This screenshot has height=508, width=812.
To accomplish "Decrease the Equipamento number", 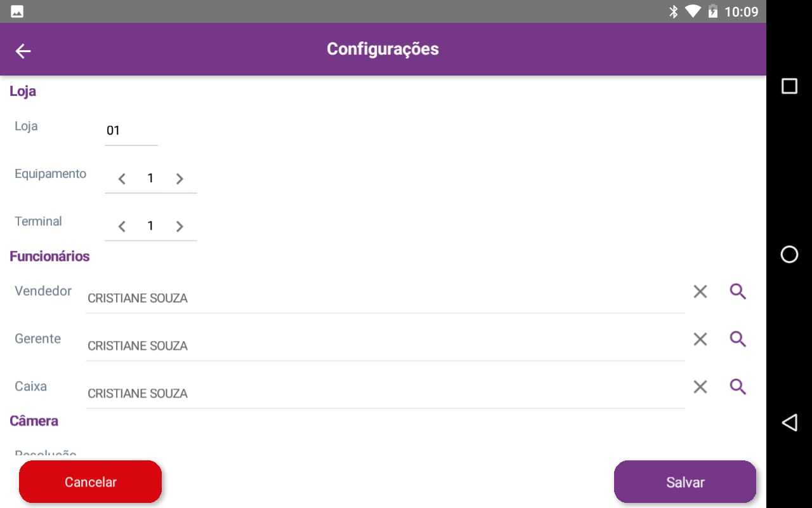I will click(122, 179).
